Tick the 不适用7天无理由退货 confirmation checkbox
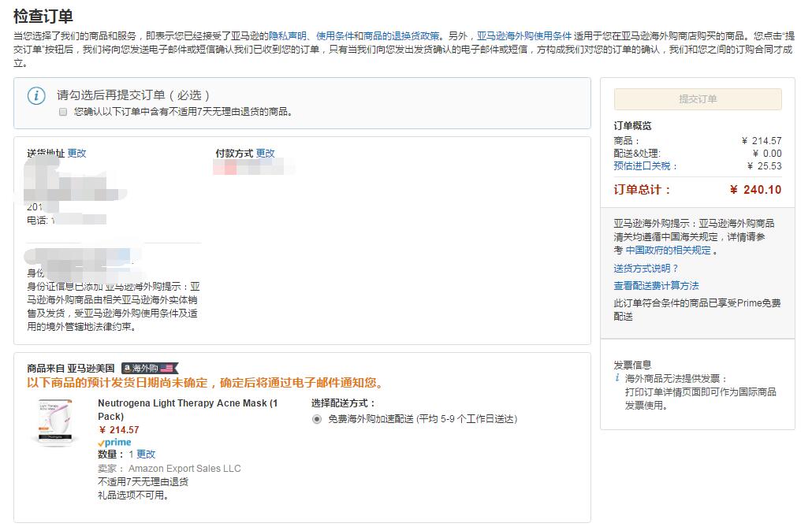 coord(63,112)
